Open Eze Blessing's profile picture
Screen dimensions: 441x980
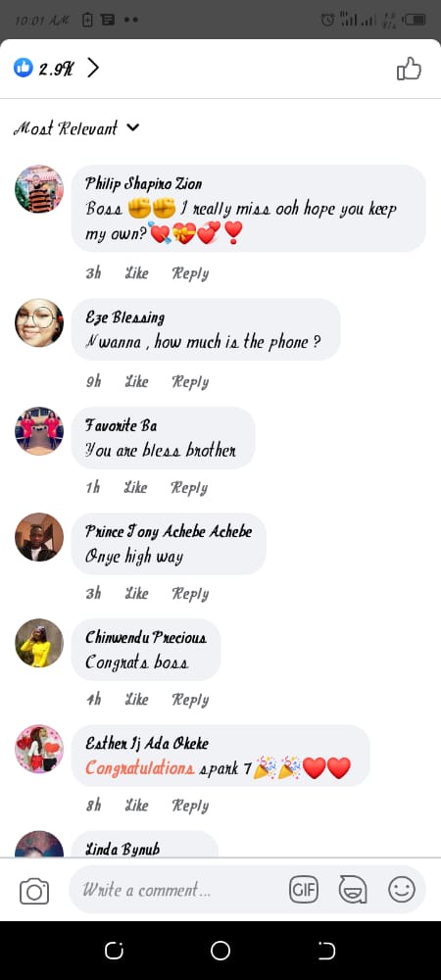pyautogui.click(x=39, y=321)
